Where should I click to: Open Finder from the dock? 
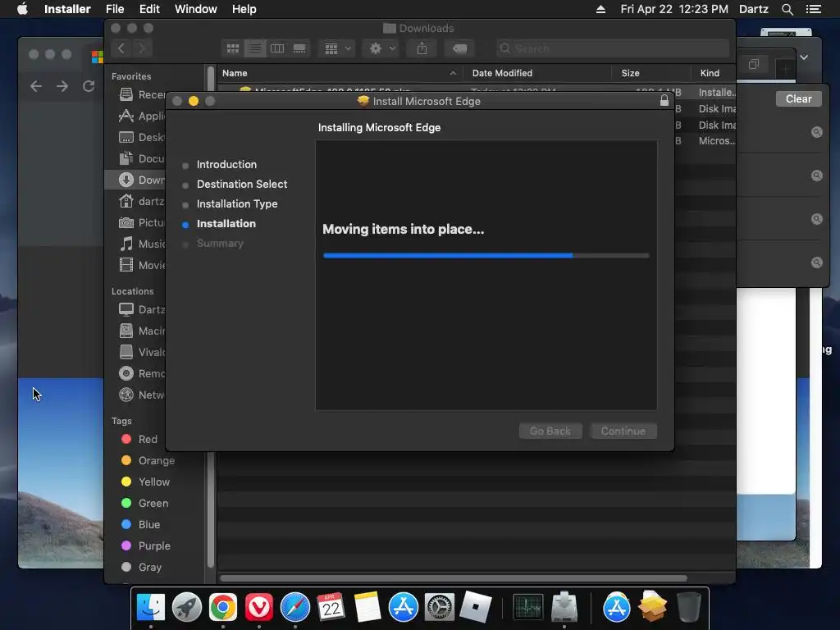point(151,607)
